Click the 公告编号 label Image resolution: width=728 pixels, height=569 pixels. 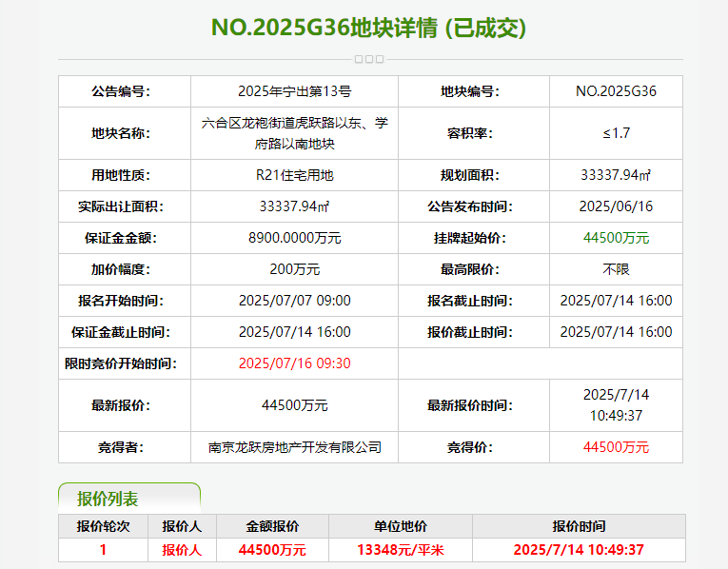coord(121,91)
